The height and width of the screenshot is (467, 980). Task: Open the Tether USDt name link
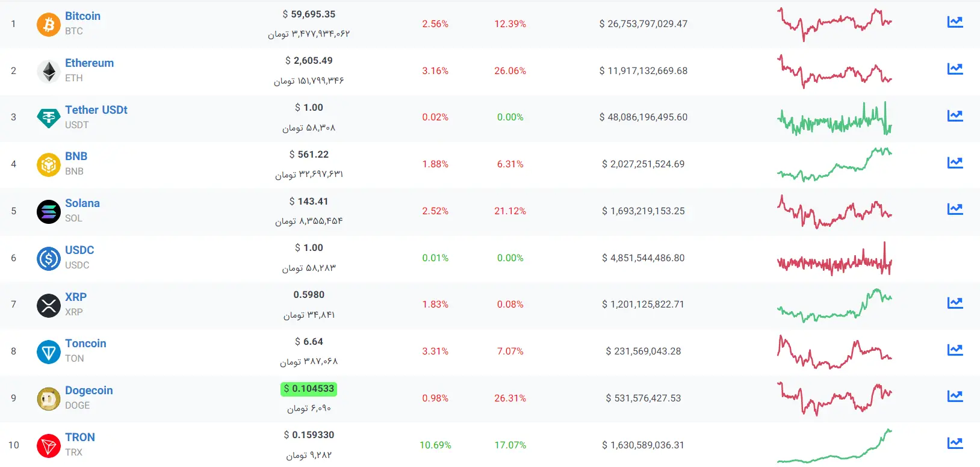point(96,110)
